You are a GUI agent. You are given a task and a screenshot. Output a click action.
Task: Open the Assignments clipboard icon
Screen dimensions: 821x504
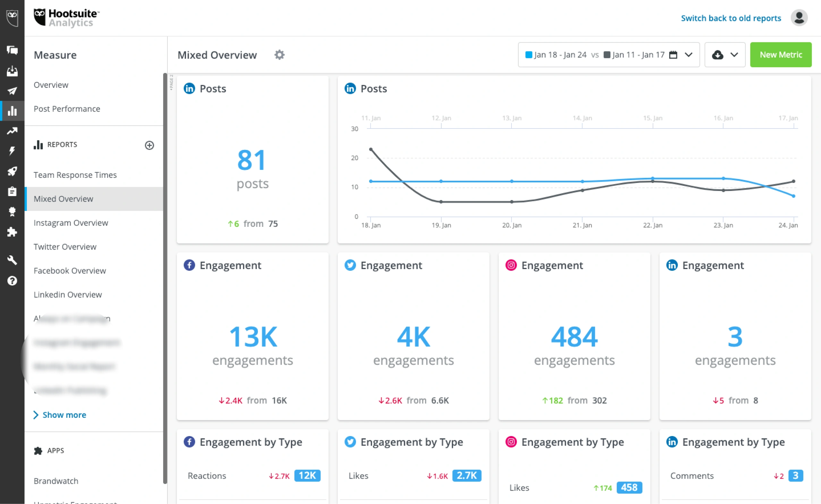coord(12,191)
